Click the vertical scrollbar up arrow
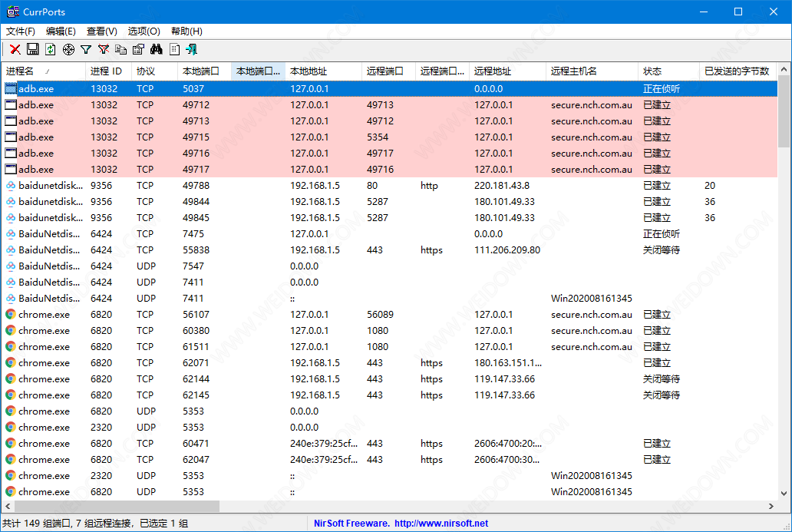 pos(784,69)
